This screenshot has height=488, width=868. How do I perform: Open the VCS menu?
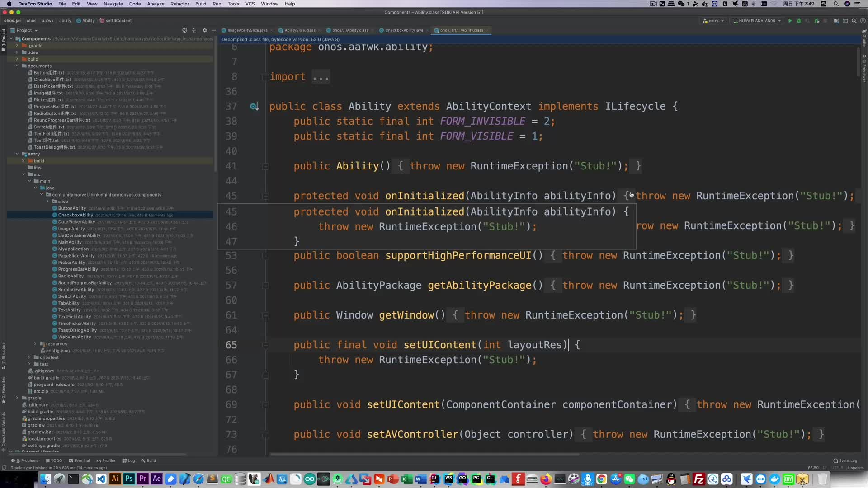tap(250, 4)
